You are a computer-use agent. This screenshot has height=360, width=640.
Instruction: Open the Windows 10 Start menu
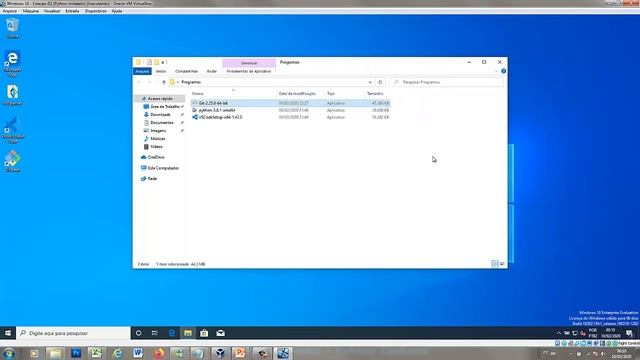8,333
